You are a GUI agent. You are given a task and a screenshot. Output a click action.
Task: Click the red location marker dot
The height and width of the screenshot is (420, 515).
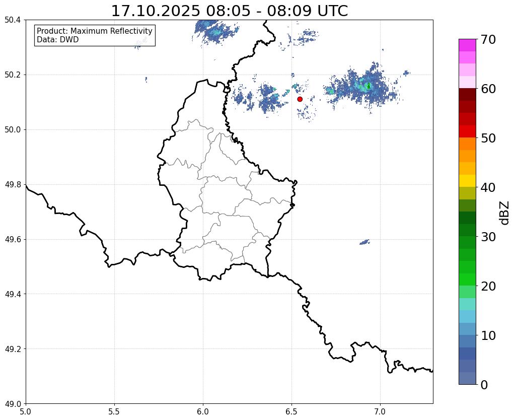click(300, 99)
